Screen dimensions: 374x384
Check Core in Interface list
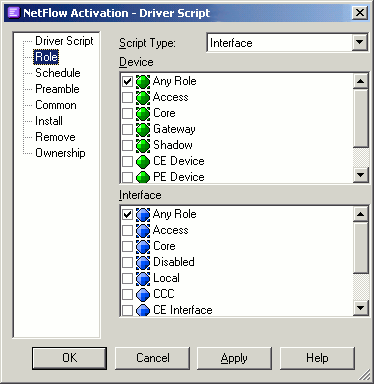pyautogui.click(x=127, y=246)
